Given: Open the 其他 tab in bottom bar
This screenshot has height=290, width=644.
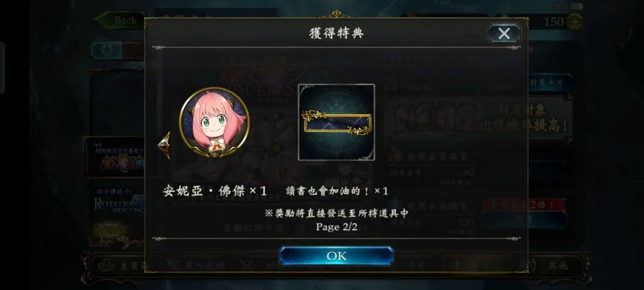Looking at the screenshot, I should pos(557,265).
